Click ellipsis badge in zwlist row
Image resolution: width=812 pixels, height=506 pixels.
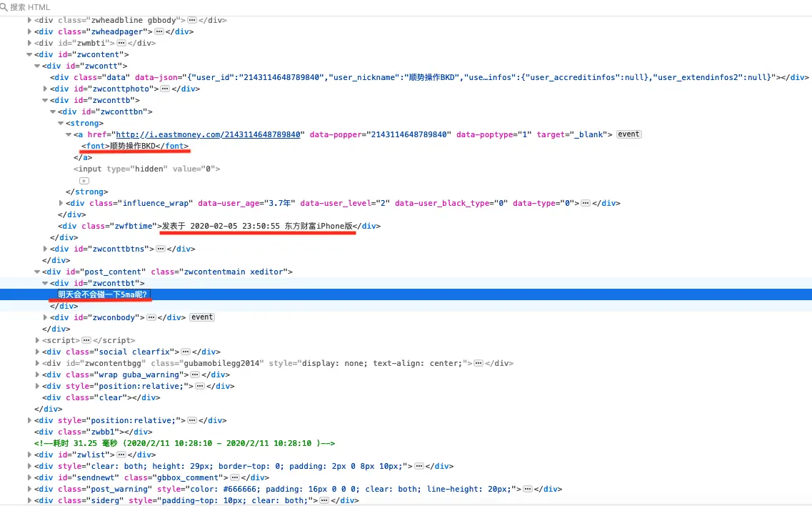(121, 455)
